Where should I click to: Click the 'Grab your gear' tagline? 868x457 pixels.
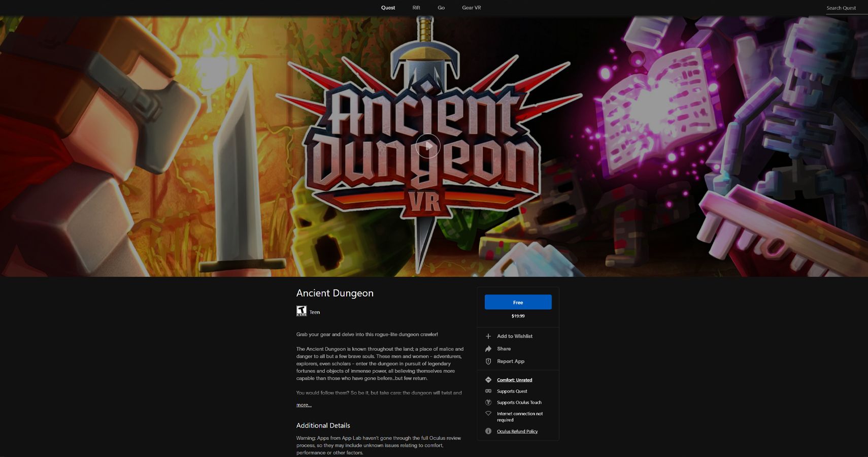[x=367, y=334]
